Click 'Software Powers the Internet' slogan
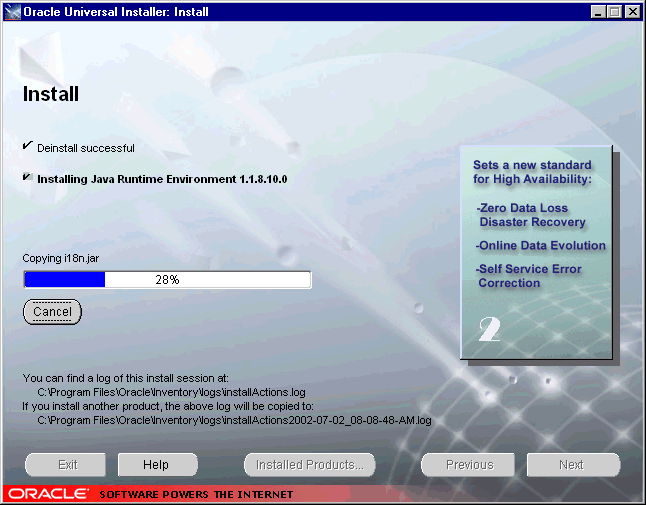 click(x=196, y=494)
